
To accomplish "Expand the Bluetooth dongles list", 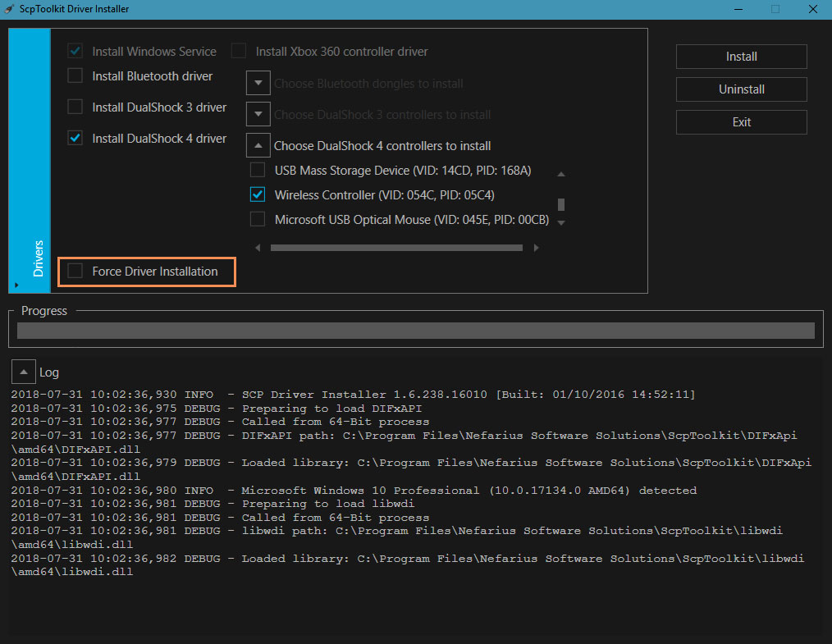I will [x=258, y=84].
